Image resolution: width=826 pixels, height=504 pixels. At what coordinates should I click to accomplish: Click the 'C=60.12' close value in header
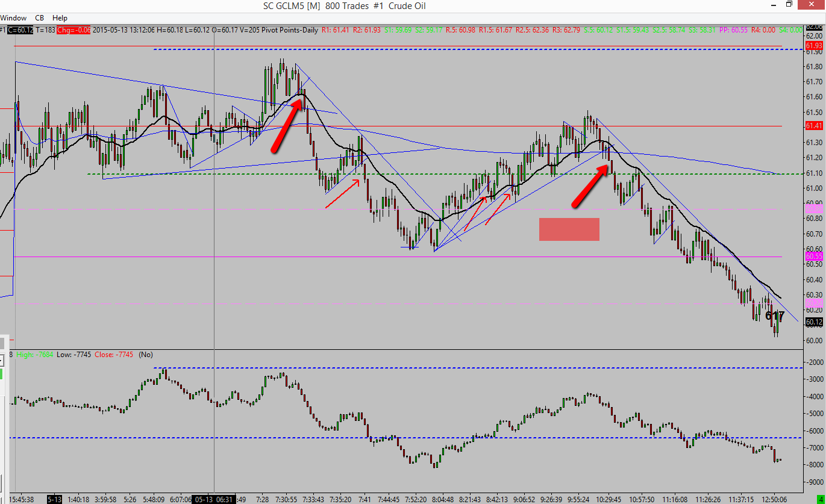point(19,29)
